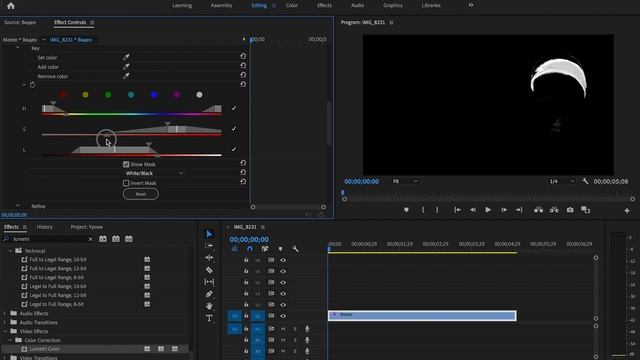Toggle the H range checkmark
Screen dimensions: 640x360
[x=234, y=108]
